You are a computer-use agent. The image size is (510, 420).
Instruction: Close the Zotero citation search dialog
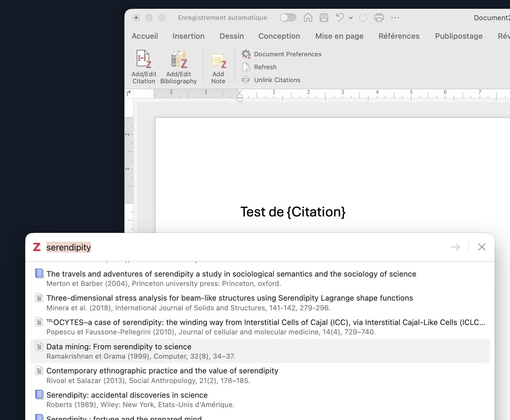[x=482, y=247]
